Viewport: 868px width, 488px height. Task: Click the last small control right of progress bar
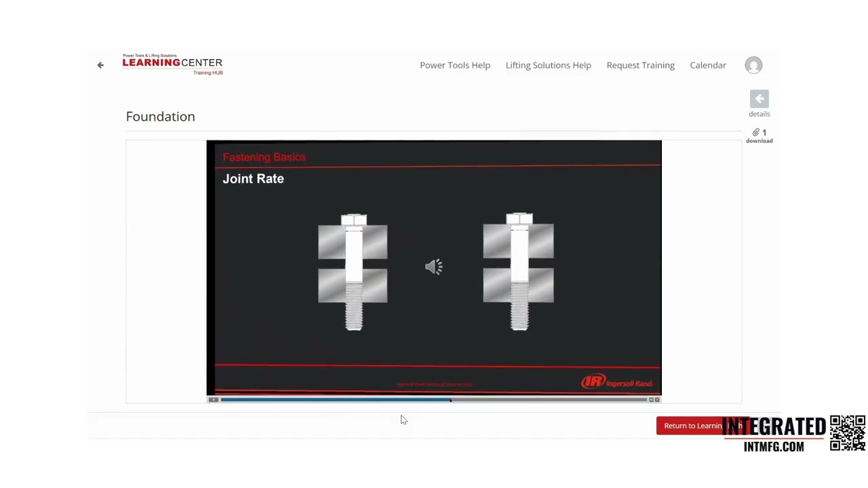coord(656,400)
